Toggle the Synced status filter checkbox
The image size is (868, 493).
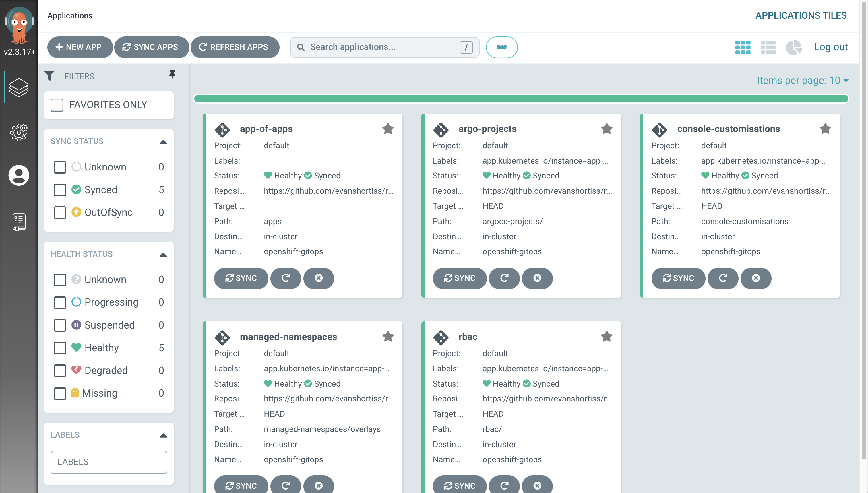[x=60, y=190]
